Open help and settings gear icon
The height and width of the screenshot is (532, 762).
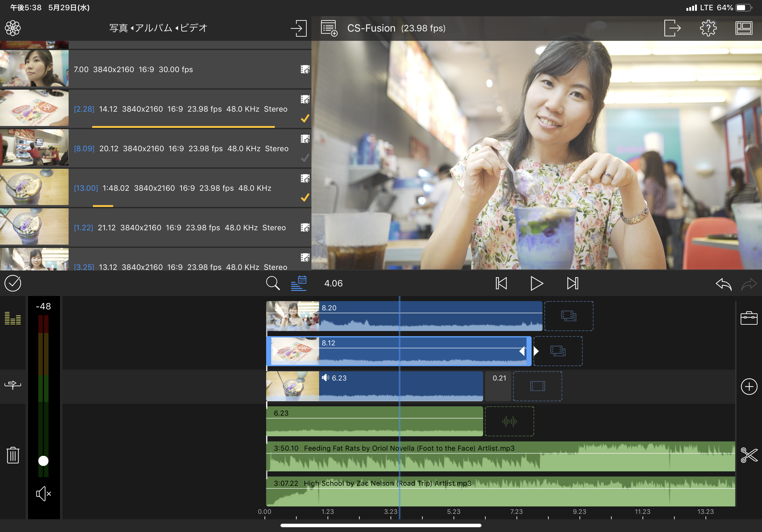tap(708, 28)
